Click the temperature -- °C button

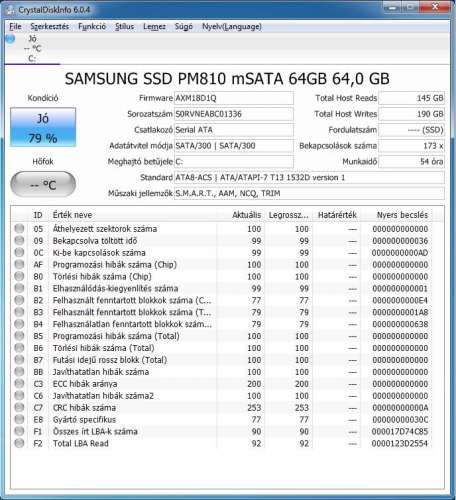[x=43, y=184]
